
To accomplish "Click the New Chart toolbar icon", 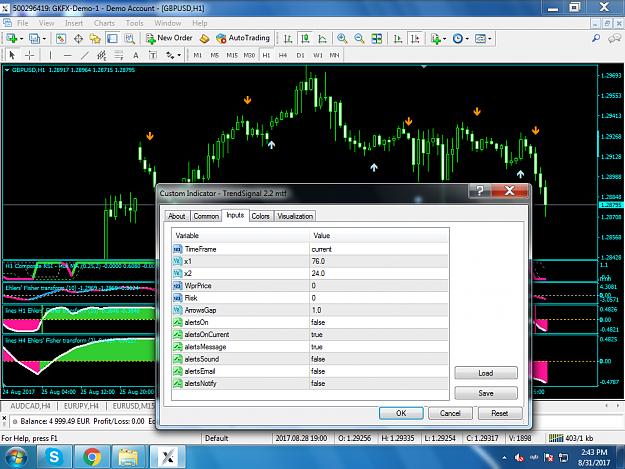I will click(x=11, y=39).
